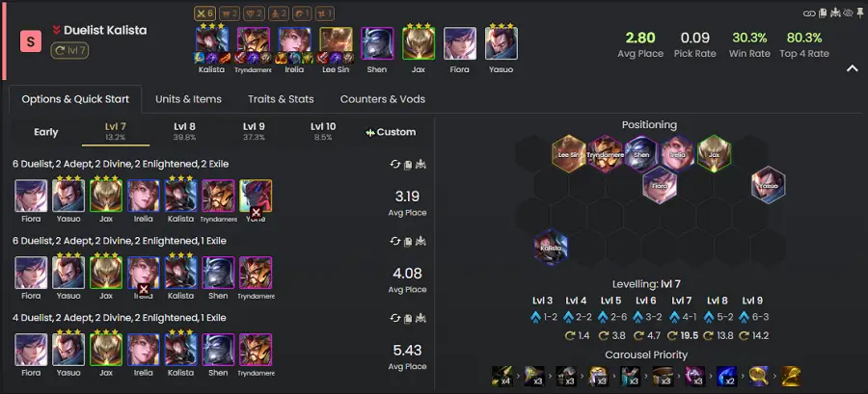Open the Units & Items tab
Image resolution: width=868 pixels, height=394 pixels.
188,99
